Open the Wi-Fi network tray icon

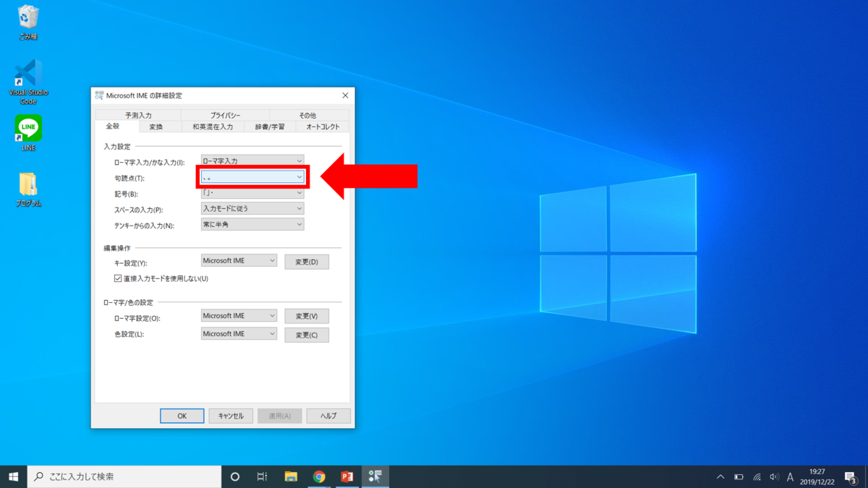pos(757,477)
